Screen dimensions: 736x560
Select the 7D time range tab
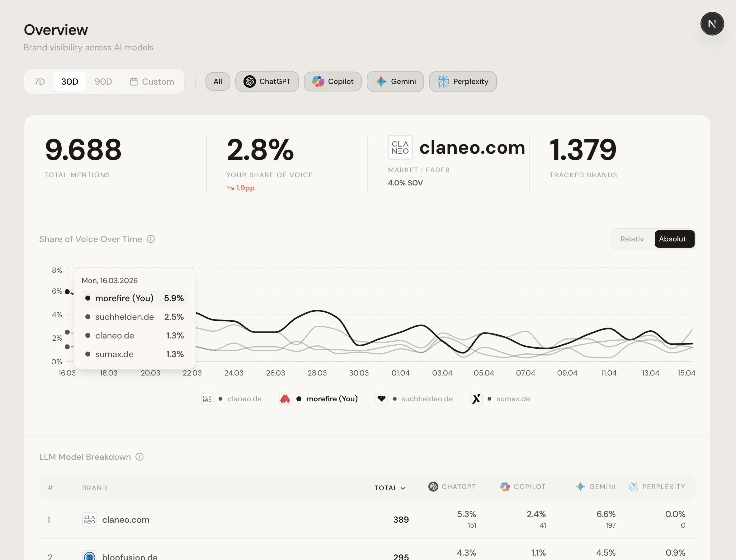(x=39, y=82)
